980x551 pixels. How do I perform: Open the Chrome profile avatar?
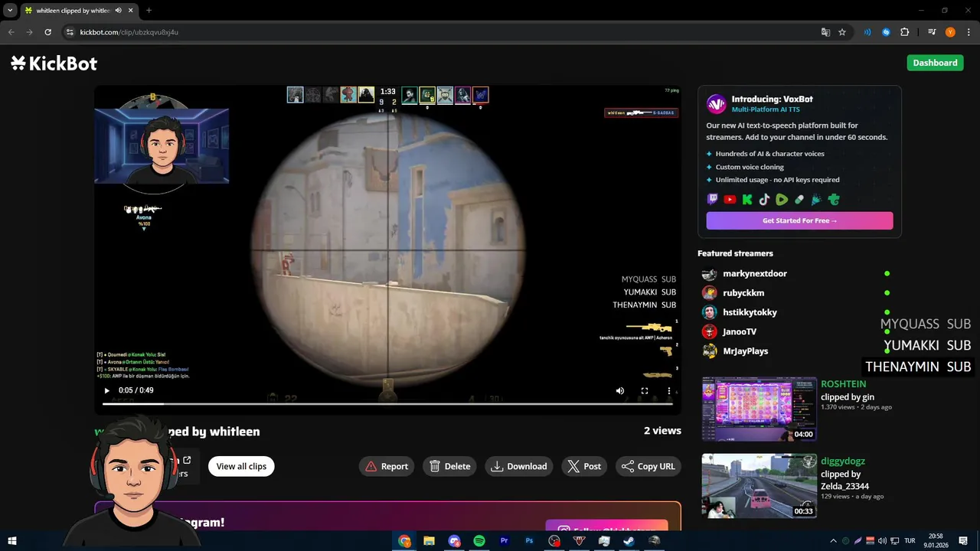pyautogui.click(x=950, y=32)
